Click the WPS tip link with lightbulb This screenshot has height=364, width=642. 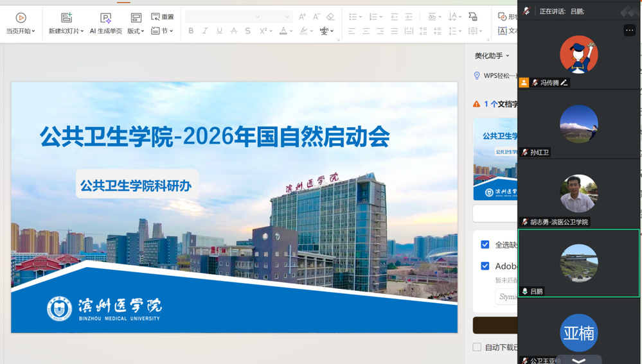point(495,76)
